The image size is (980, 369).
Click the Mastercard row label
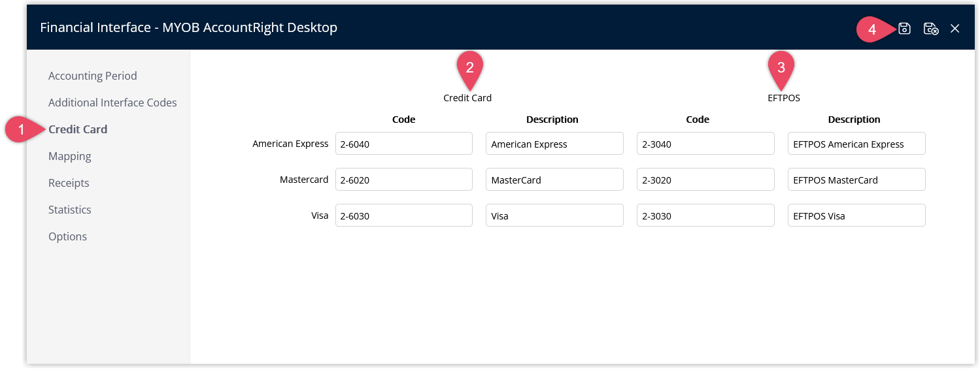304,180
